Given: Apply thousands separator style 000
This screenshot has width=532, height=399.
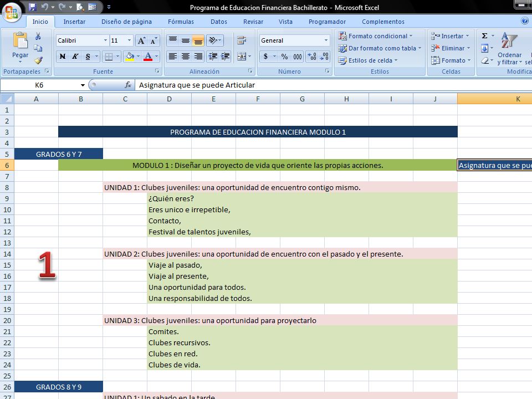Looking at the screenshot, I should pyautogui.click(x=298, y=57).
